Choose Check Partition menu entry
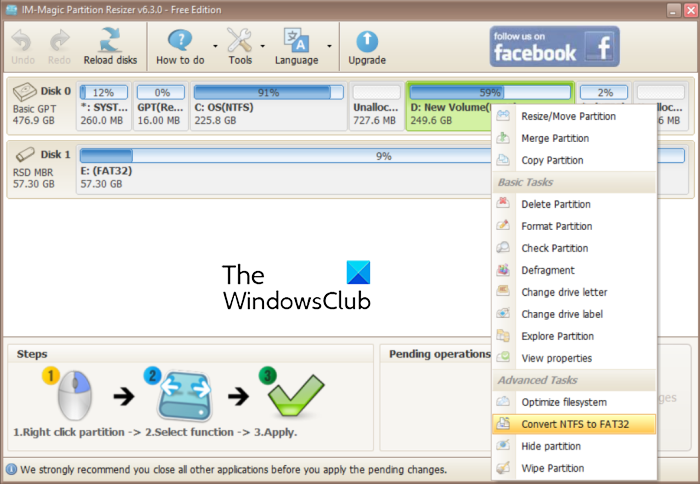Screen dimensions: 700x484 click(x=575, y=248)
